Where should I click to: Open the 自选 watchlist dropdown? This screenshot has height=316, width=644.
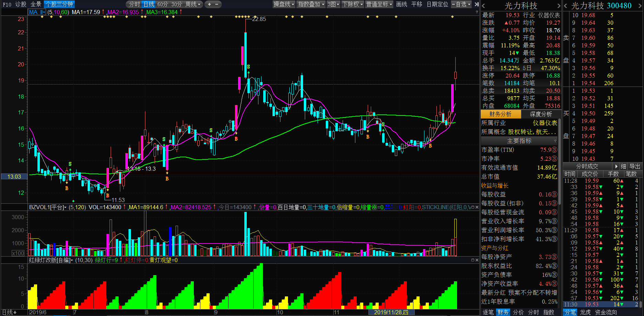click(x=461, y=4)
